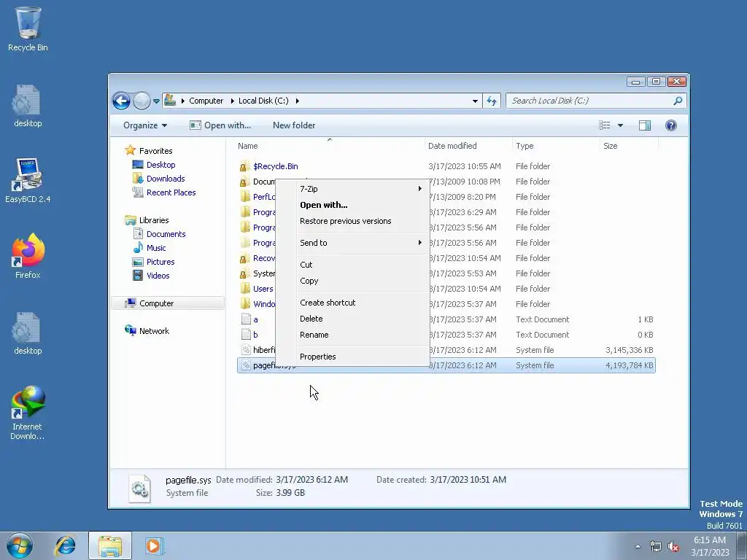Click in Search Local Disk (C:) field
Viewport: 747px width, 560px height.
[589, 101]
